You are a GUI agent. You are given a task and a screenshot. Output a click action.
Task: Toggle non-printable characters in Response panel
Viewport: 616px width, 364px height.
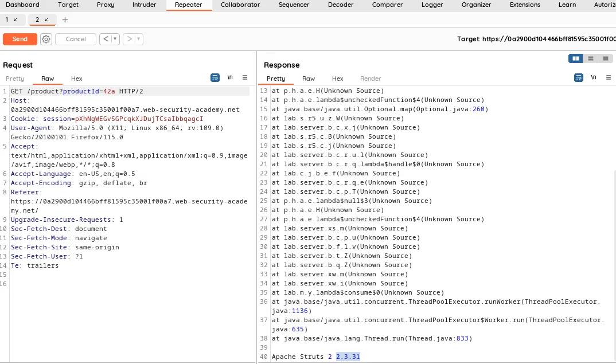coord(594,78)
